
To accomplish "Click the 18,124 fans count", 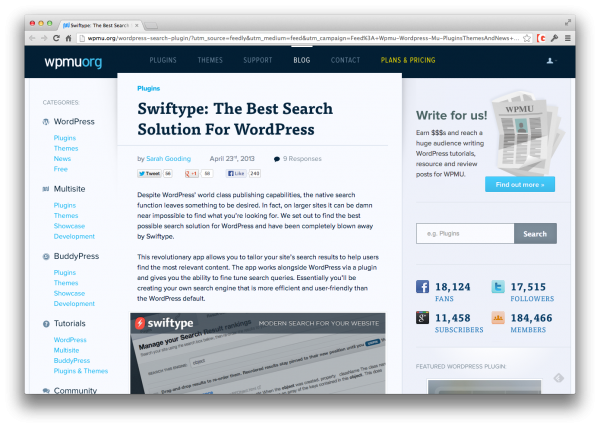I will tap(453, 287).
